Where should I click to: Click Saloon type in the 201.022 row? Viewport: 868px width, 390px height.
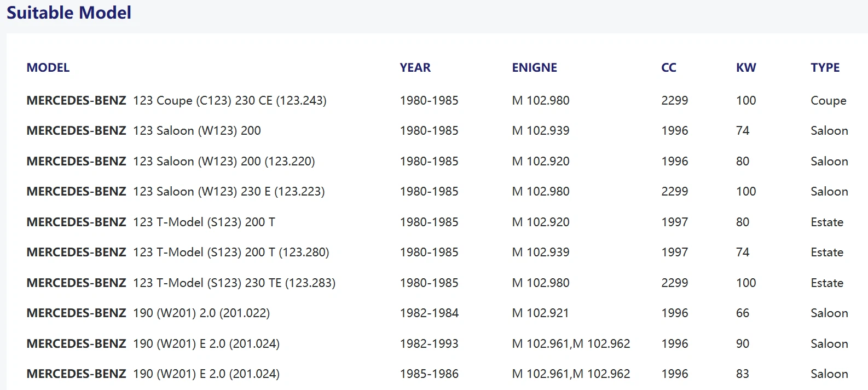(829, 313)
